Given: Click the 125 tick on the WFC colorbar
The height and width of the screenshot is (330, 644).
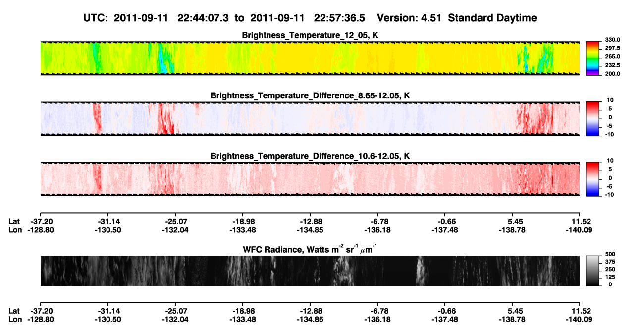Looking at the screenshot, I should 610,277.
